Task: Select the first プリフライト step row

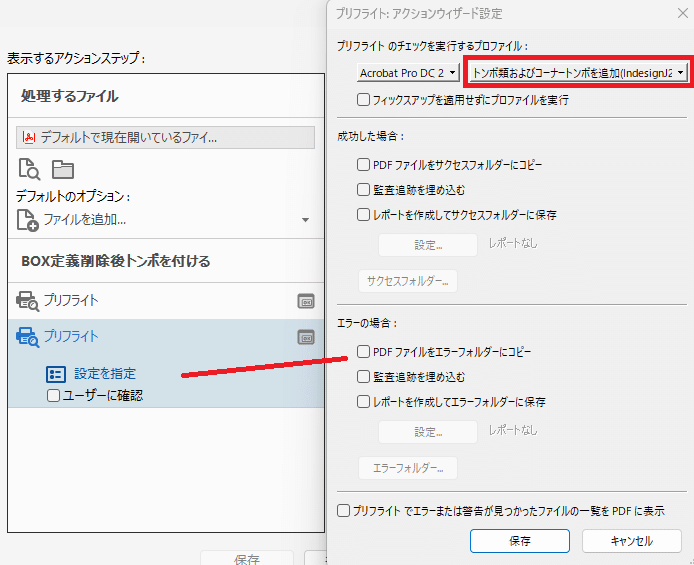Action: 166,301
